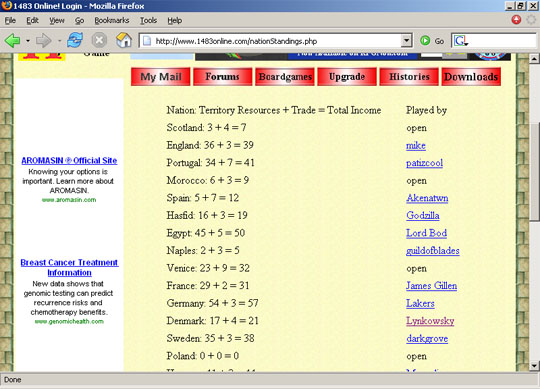Open the patizcool player link
This screenshot has width=540, height=389.
(424, 163)
